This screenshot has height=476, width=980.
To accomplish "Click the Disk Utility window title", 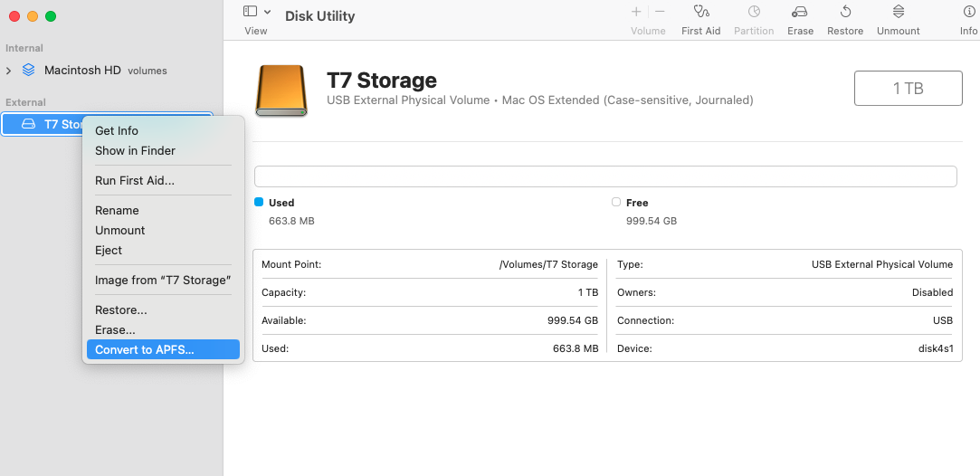I will click(320, 16).
